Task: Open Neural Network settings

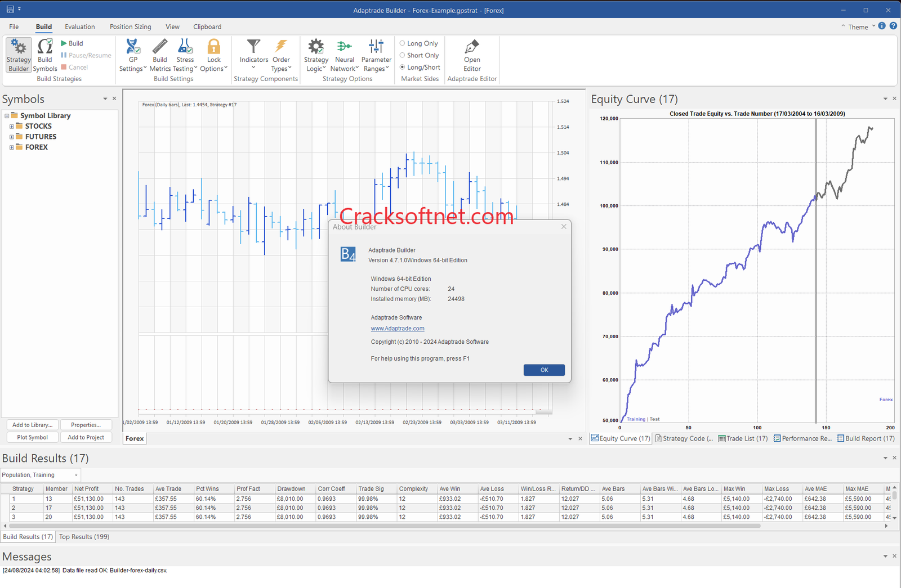Action: [345, 55]
